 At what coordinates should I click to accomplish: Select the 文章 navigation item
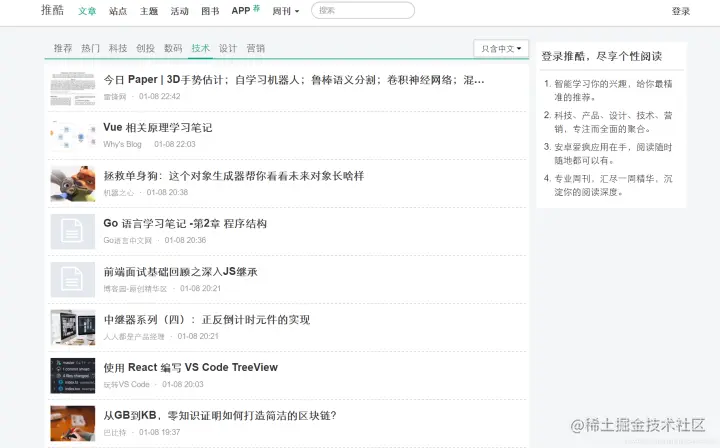click(x=87, y=11)
